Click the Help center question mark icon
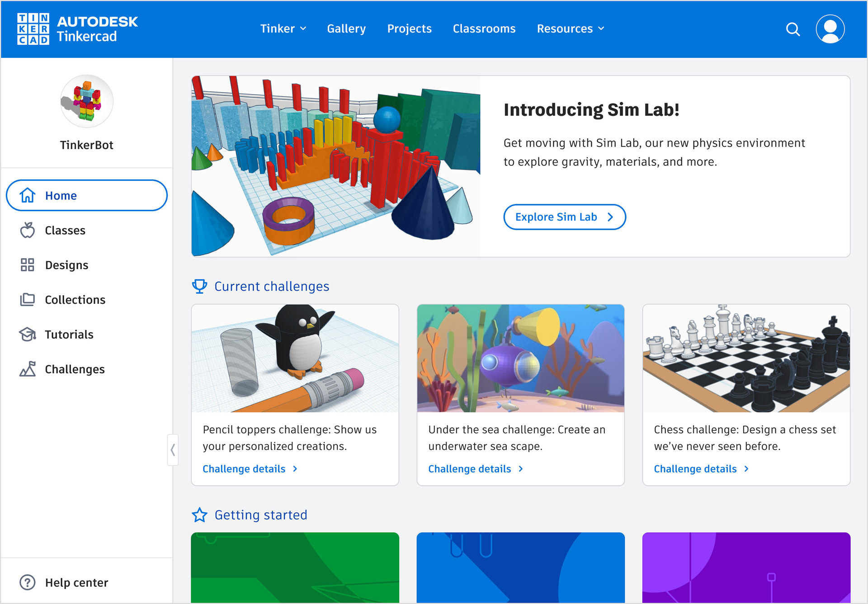Screen dimensions: 868x604 click(x=27, y=582)
